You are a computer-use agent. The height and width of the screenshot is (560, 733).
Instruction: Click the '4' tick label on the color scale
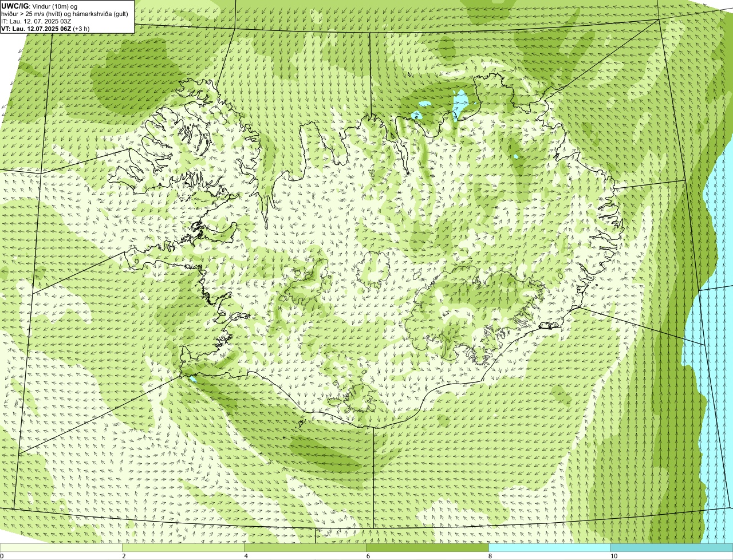pos(246,556)
